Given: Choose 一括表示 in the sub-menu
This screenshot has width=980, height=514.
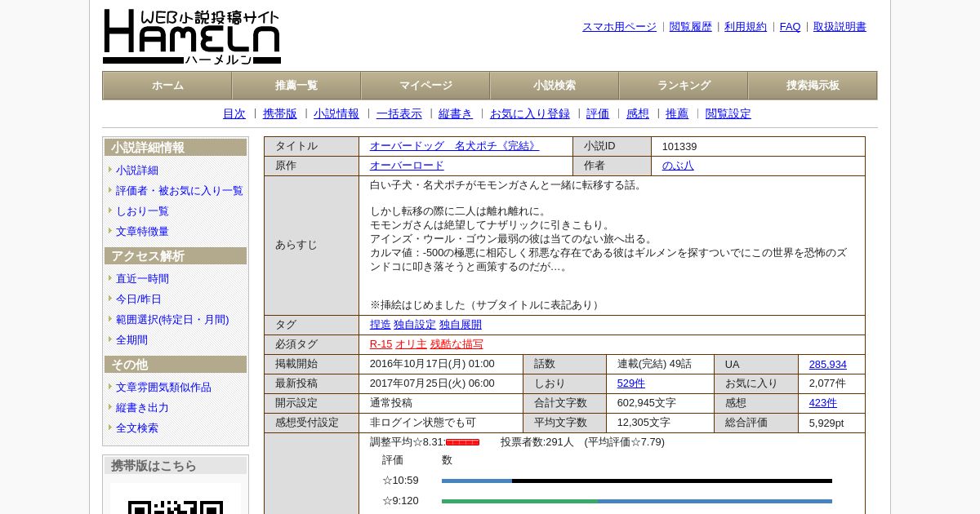Looking at the screenshot, I should [x=399, y=114].
